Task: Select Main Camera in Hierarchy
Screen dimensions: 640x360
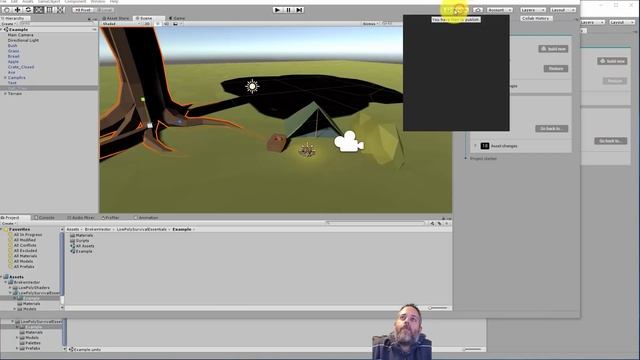Action: point(20,35)
